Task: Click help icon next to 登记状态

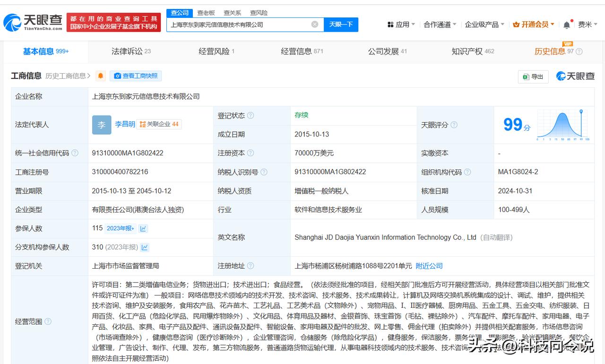Action: [x=251, y=115]
